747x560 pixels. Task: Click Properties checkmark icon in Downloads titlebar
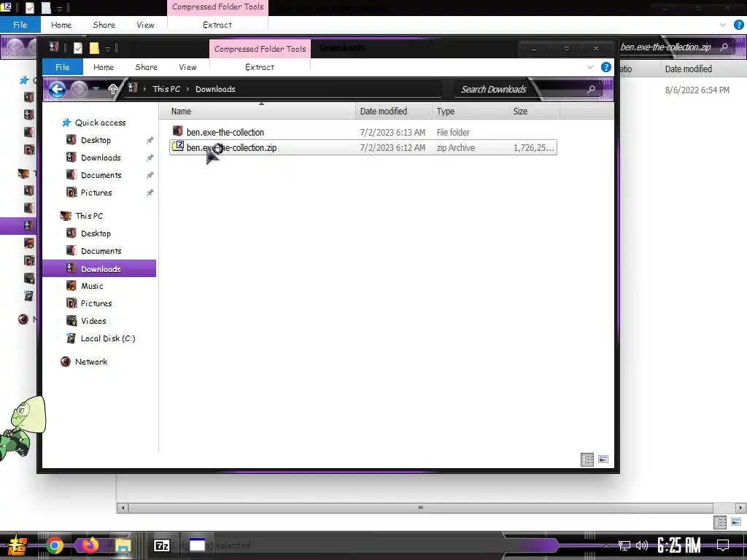point(77,48)
